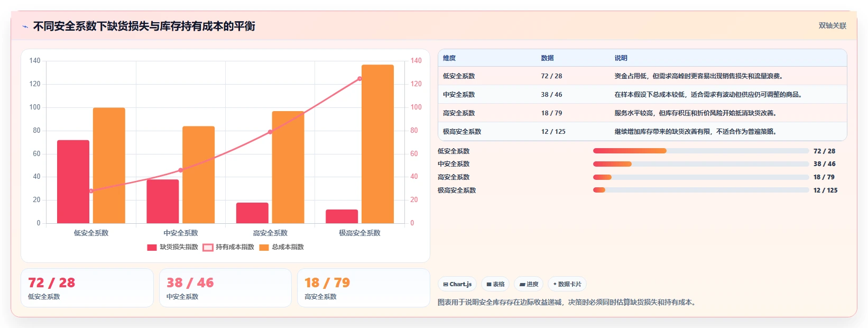
Task: Click the footnote starting 图表用于说明安全库存
Action: tap(568, 303)
